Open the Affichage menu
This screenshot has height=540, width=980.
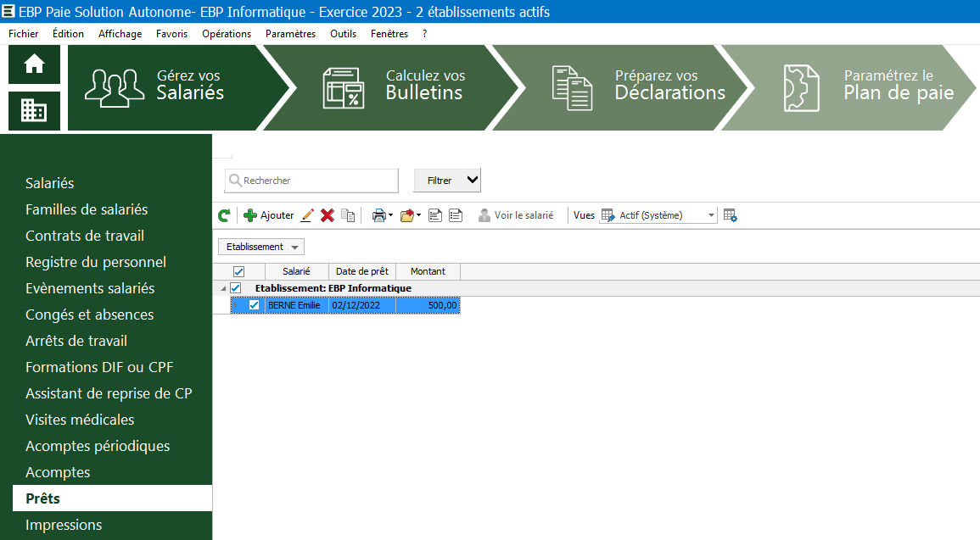pos(120,34)
